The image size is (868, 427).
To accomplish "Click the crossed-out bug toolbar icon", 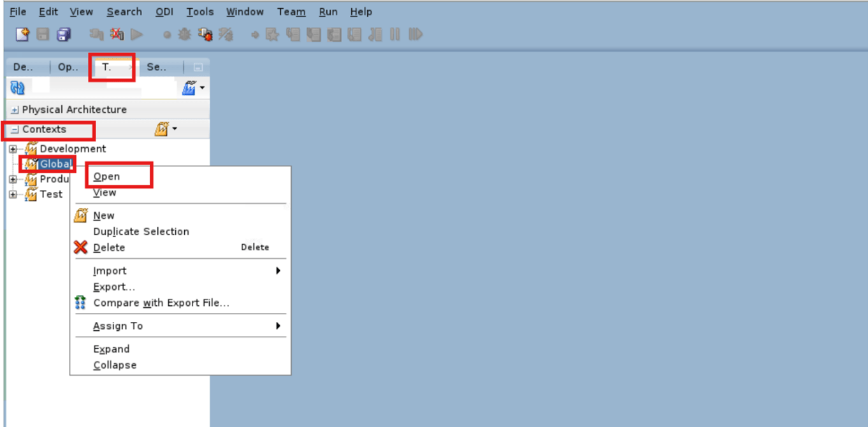I will pos(226,34).
